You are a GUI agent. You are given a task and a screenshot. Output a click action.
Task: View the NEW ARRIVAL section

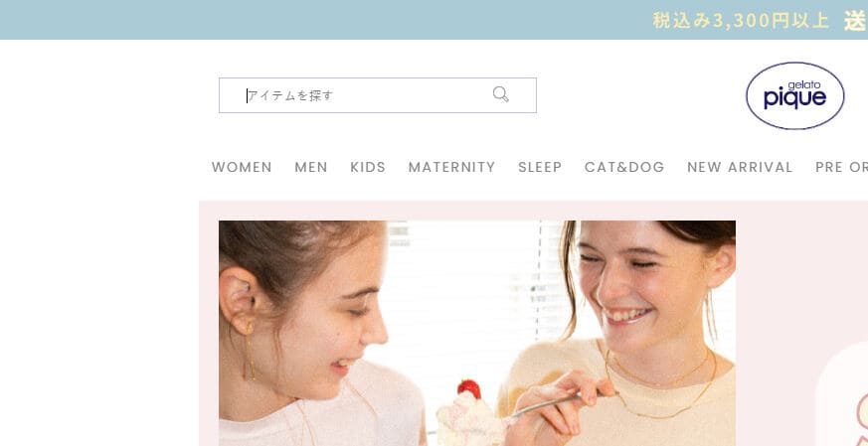point(740,167)
